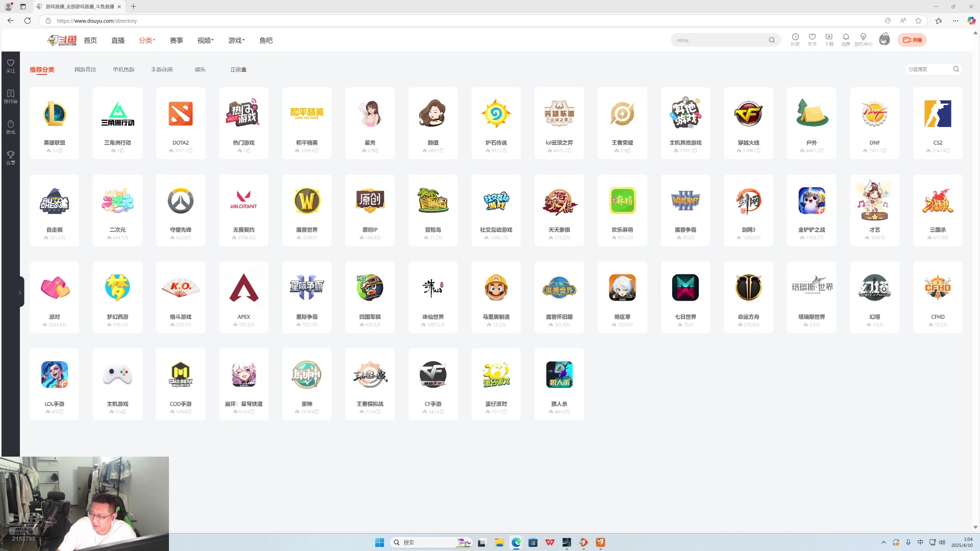Expand the left sidebar arrow handle
This screenshot has width=980, height=551.
click(20, 292)
